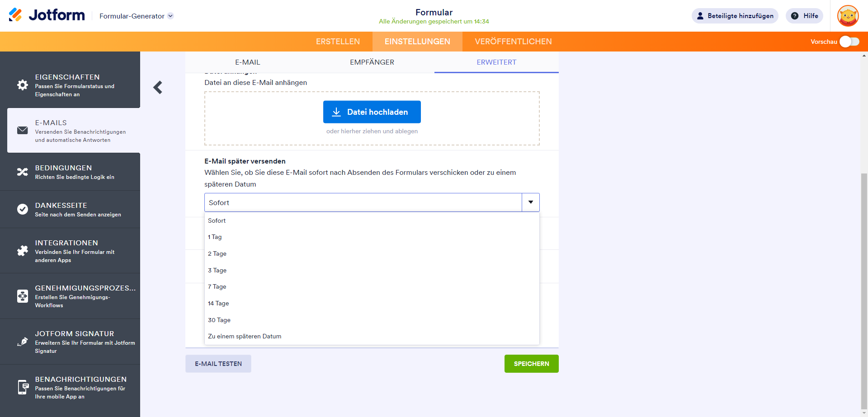Screen dimensions: 868x417
Task: Click the page vertical scrollbar
Action: coord(864,289)
